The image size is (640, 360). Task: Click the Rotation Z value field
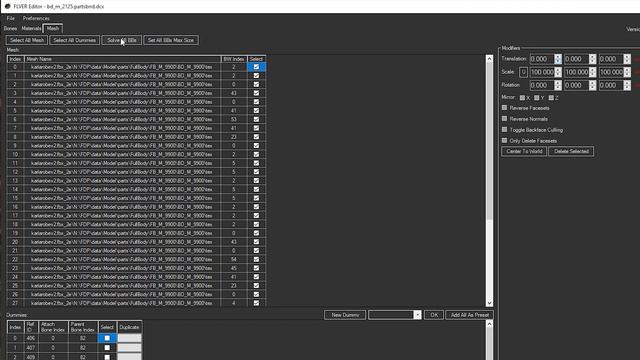click(x=611, y=85)
